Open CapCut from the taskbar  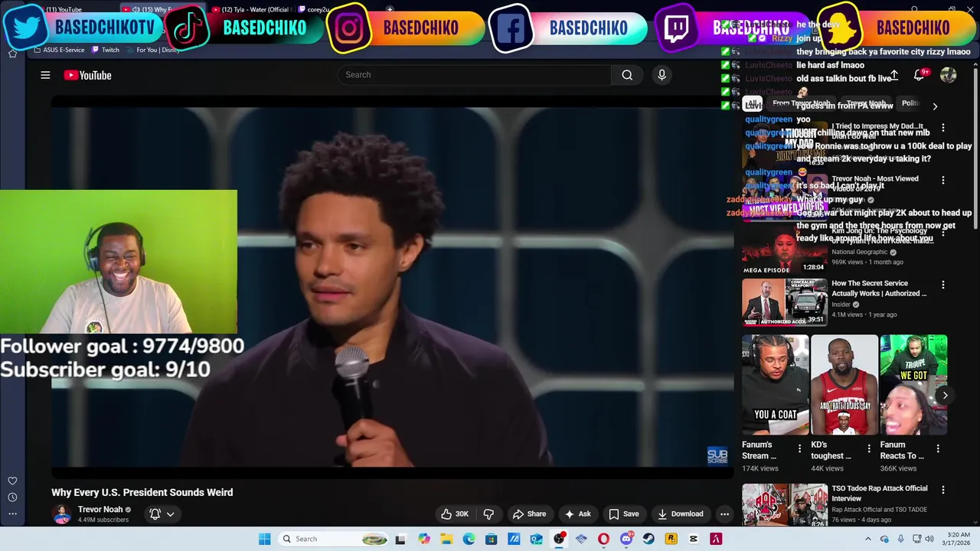(x=694, y=539)
